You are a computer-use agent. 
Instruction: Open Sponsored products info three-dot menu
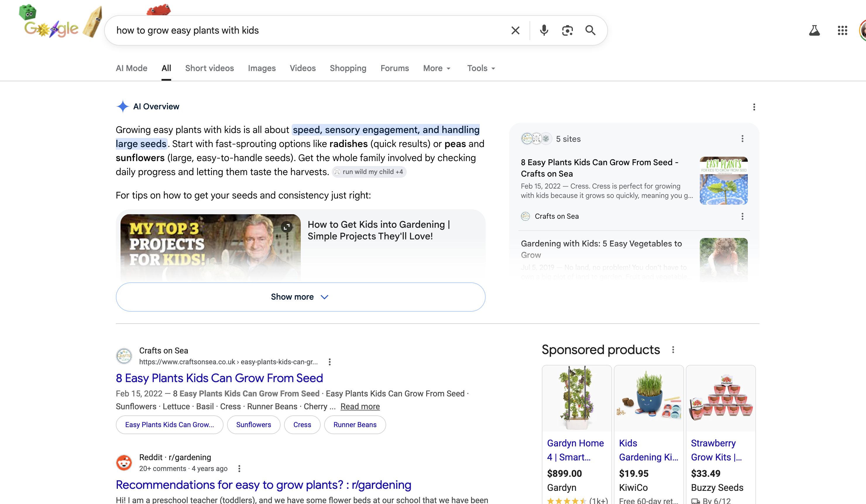pyautogui.click(x=673, y=350)
